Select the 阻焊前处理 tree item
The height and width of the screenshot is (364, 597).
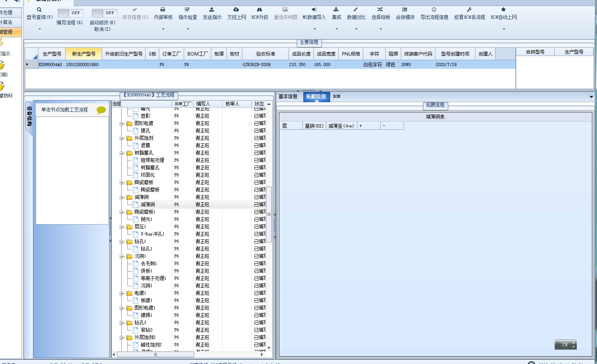click(x=152, y=160)
